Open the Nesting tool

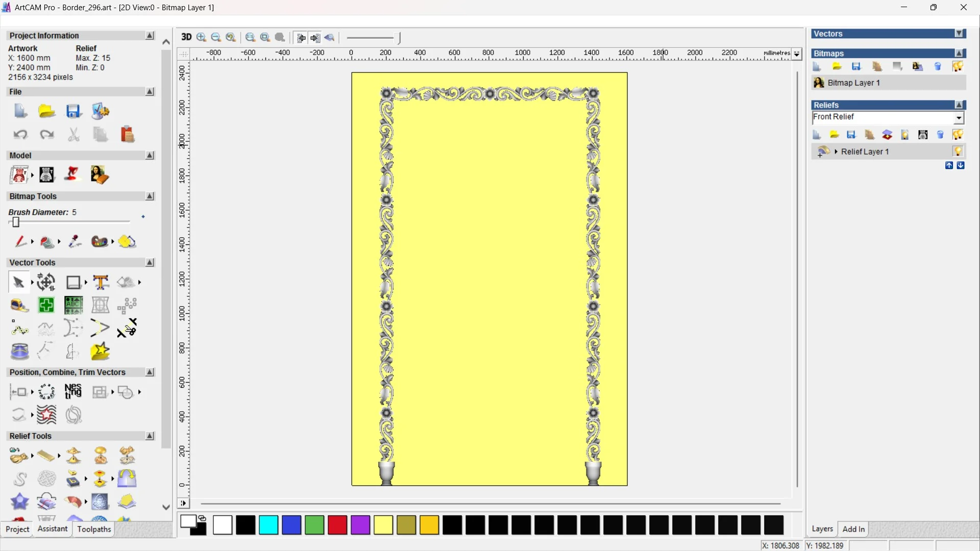coord(73,392)
